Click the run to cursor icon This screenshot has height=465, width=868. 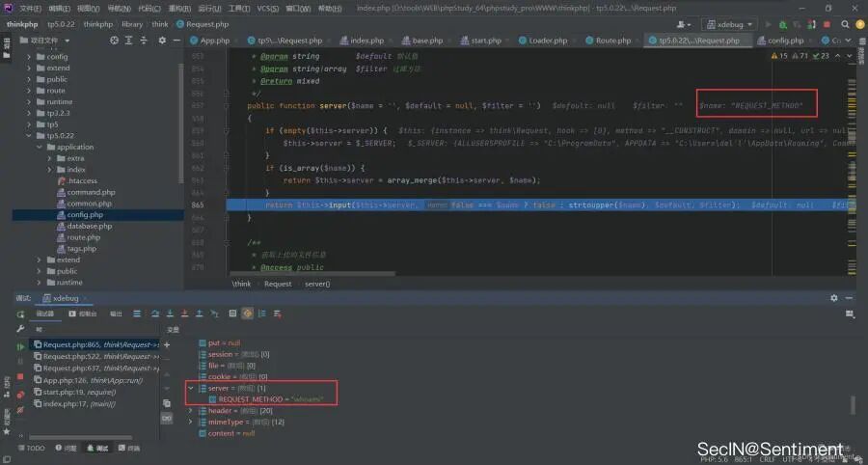[x=214, y=314]
